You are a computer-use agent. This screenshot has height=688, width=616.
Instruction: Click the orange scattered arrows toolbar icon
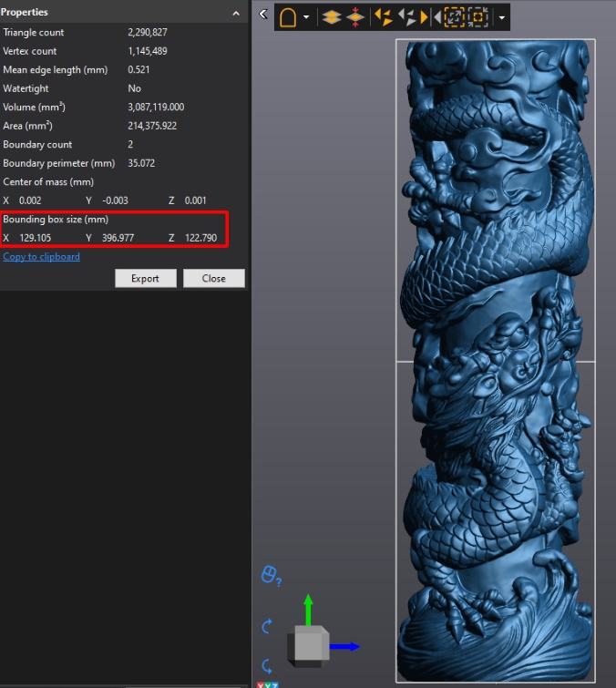384,16
